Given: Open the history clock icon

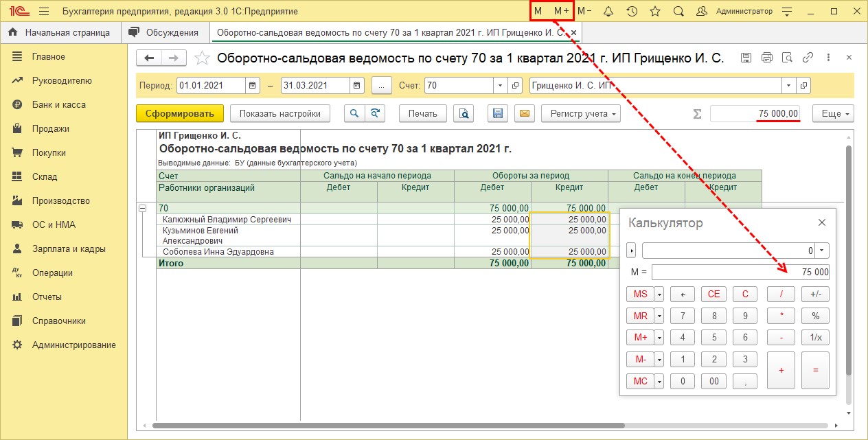Looking at the screenshot, I should click(x=632, y=11).
